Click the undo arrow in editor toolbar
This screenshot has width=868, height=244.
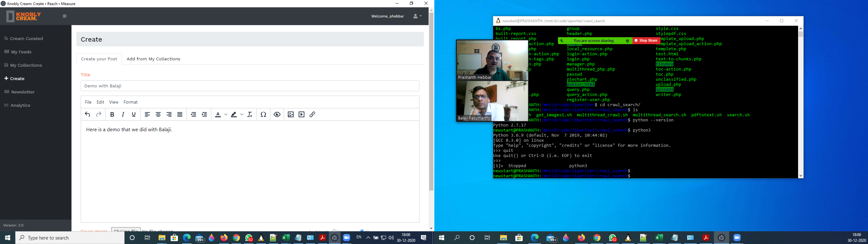[87, 115]
